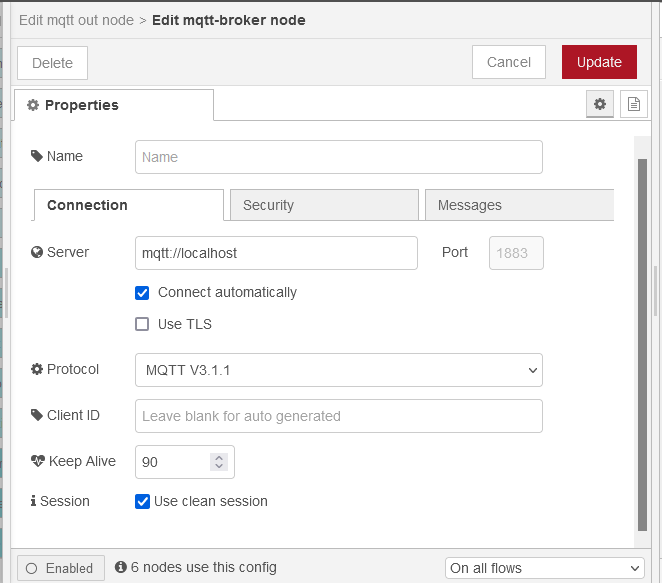The width and height of the screenshot is (662, 583).
Task: Enable the Use TLS checkbox
Action: point(142,324)
